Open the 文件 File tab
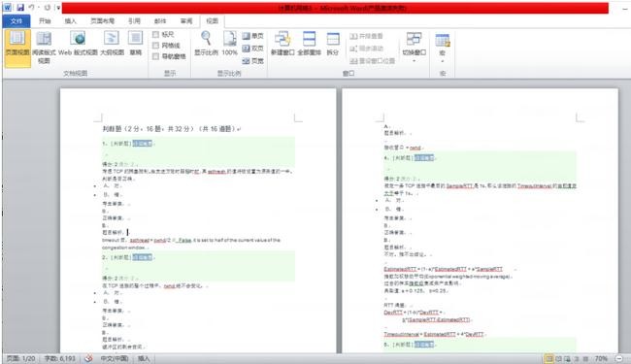 point(17,21)
